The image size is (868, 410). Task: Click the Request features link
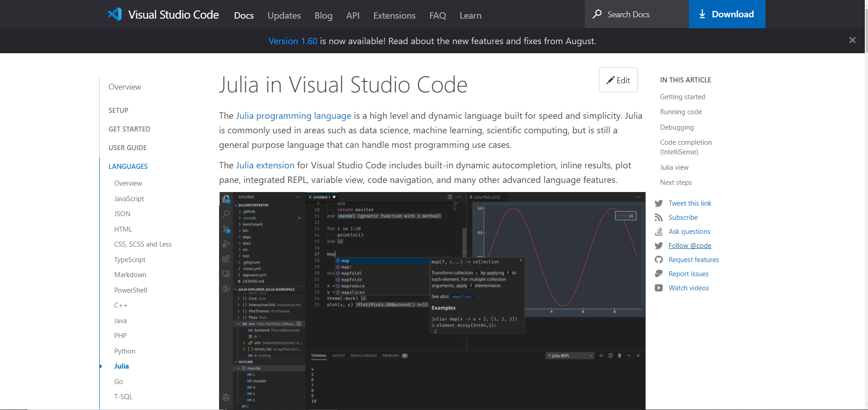(x=694, y=260)
